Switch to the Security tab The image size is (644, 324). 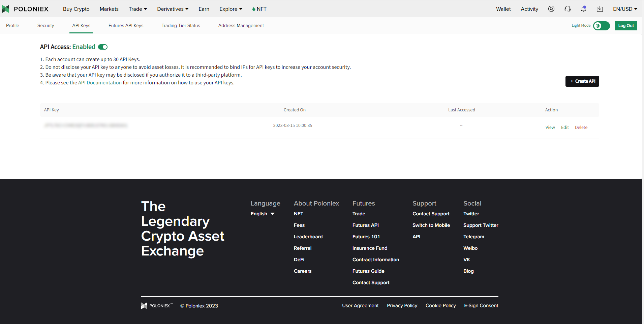(x=46, y=26)
